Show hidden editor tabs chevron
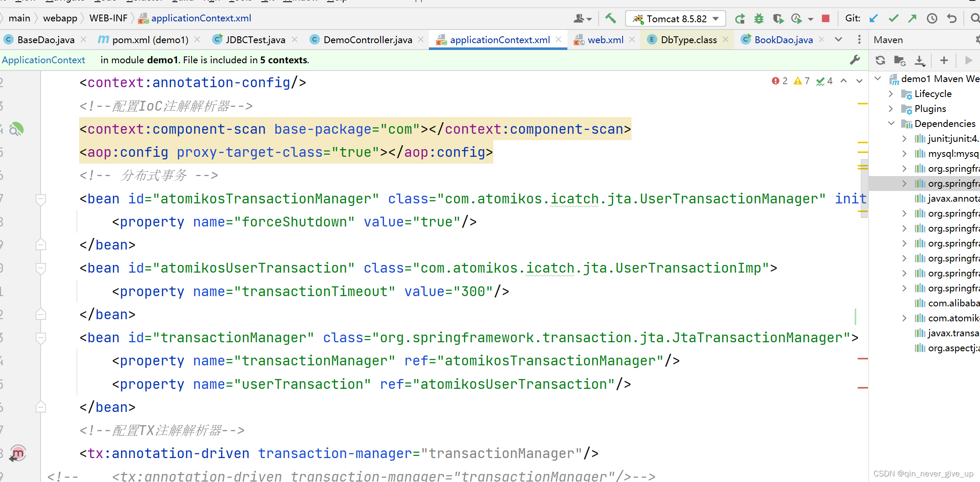The height and width of the screenshot is (482, 980). (838, 40)
